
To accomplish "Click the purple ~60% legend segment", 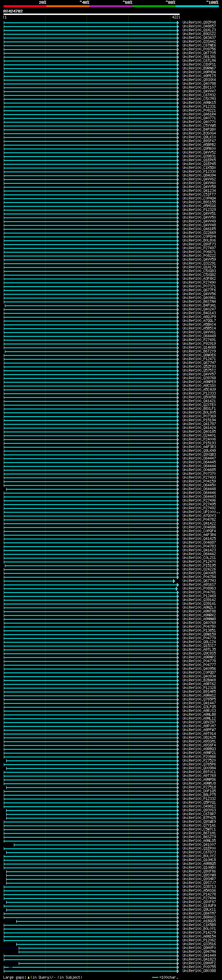I will pos(111,6).
